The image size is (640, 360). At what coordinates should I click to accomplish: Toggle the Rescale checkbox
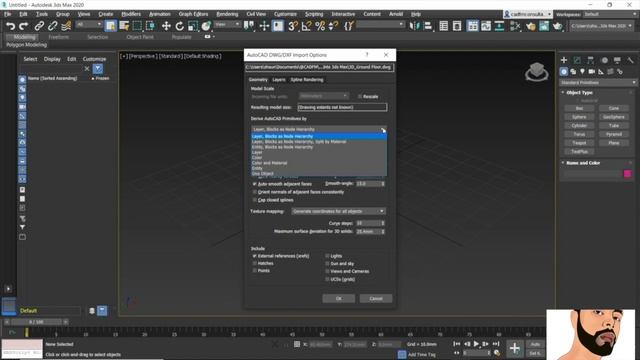360,97
